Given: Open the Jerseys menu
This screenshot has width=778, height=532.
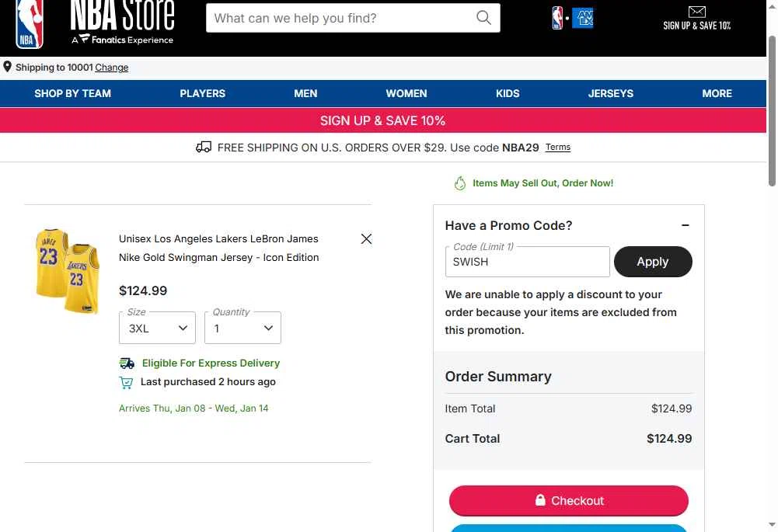Looking at the screenshot, I should point(611,93).
